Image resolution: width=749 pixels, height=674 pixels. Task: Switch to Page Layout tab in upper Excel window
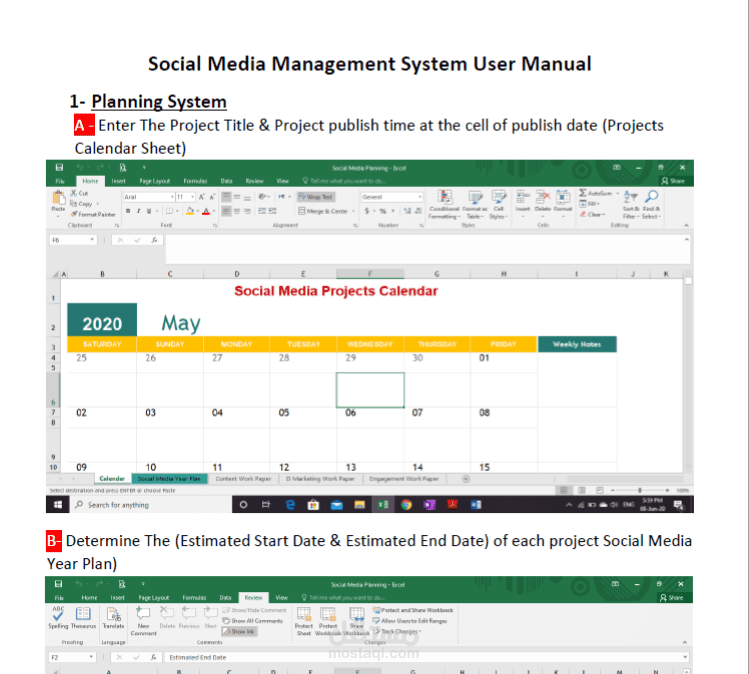tap(155, 181)
